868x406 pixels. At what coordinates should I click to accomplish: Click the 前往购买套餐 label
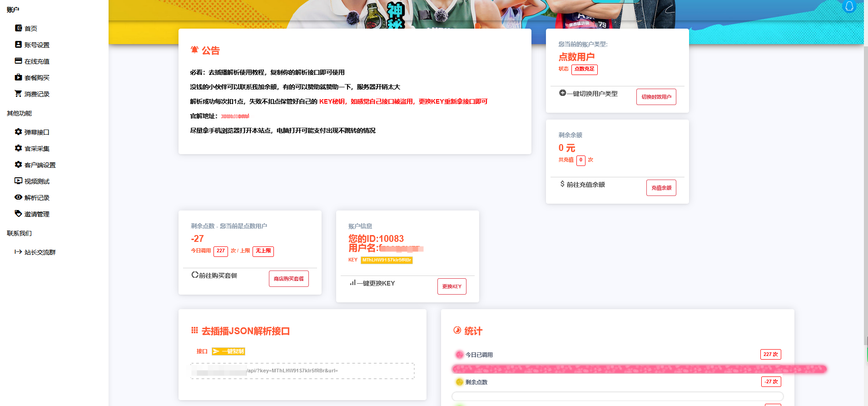(218, 276)
